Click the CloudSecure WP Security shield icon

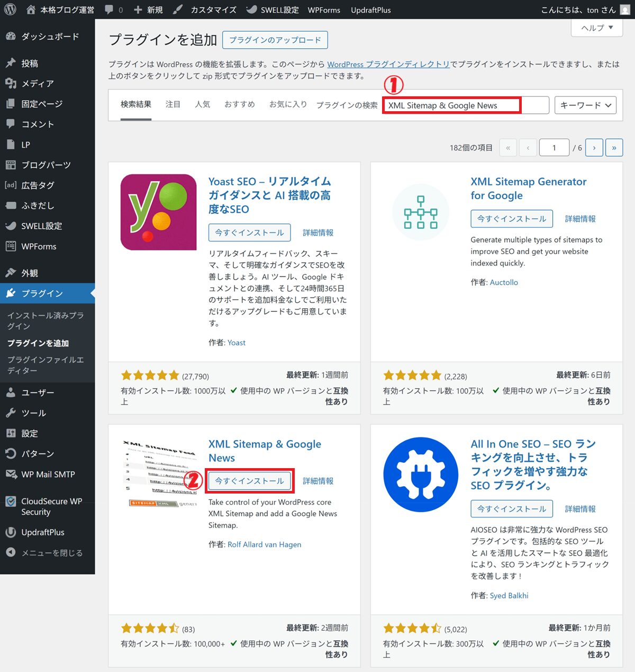point(11,501)
